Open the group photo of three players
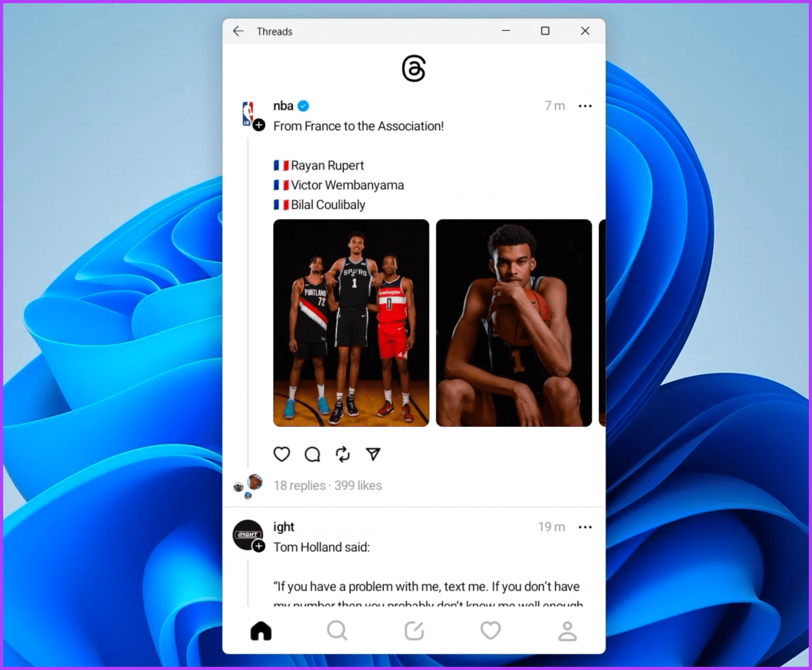812x670 pixels. click(351, 323)
